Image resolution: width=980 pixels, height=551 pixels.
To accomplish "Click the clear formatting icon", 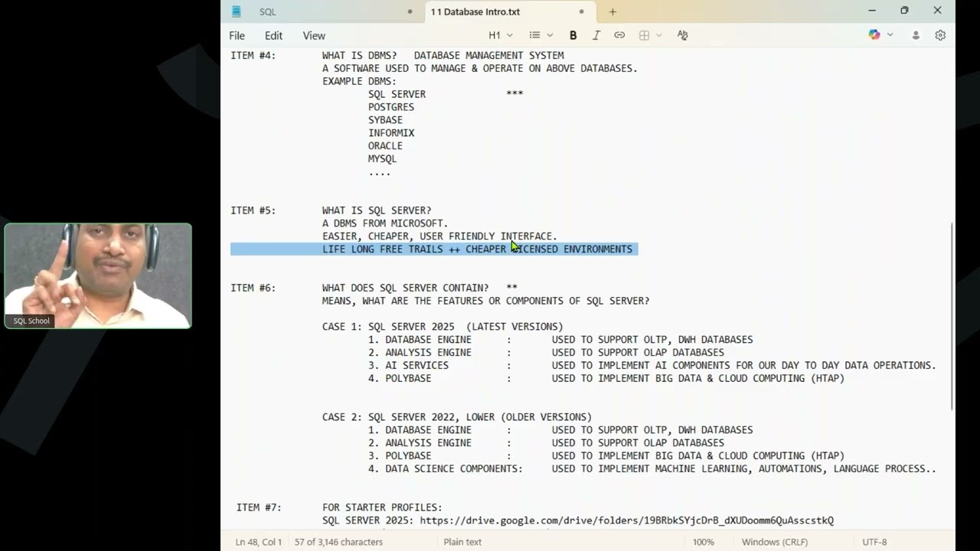I will [x=682, y=35].
